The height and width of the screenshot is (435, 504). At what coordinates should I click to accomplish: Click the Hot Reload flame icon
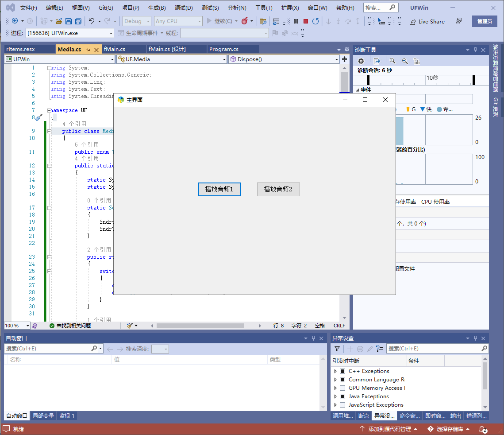pyautogui.click(x=245, y=21)
